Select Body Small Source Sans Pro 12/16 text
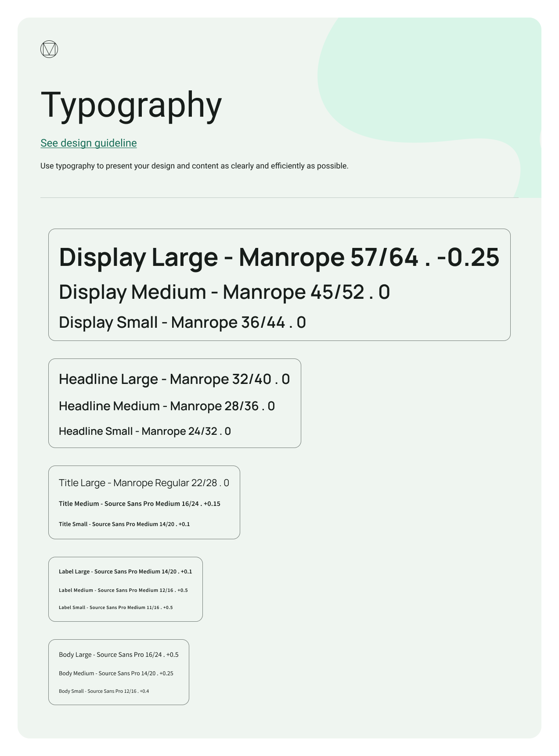 104,691
